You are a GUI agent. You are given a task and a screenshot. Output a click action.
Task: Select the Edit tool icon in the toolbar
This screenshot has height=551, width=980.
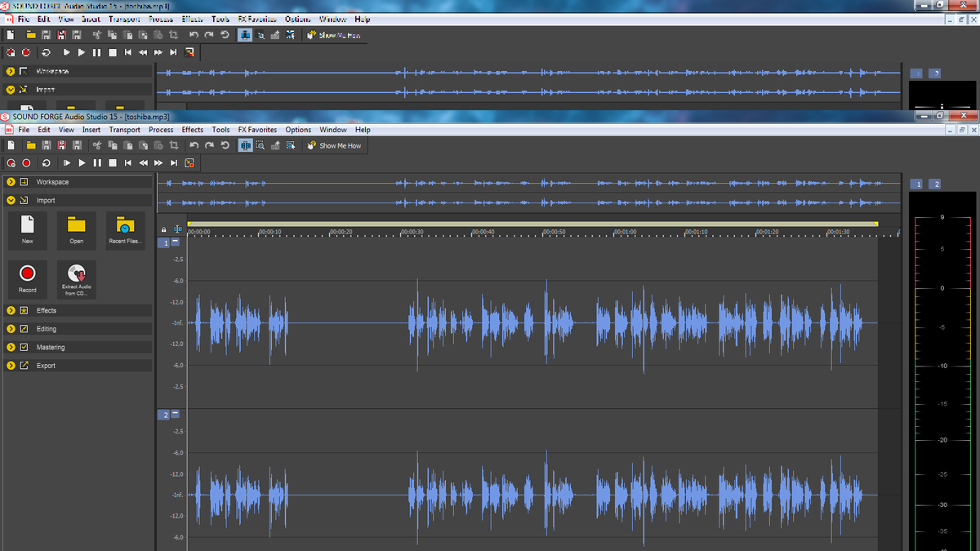pyautogui.click(x=245, y=144)
